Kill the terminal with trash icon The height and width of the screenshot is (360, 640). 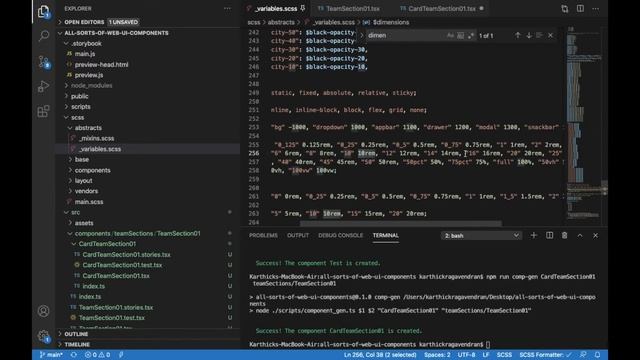click(x=564, y=236)
